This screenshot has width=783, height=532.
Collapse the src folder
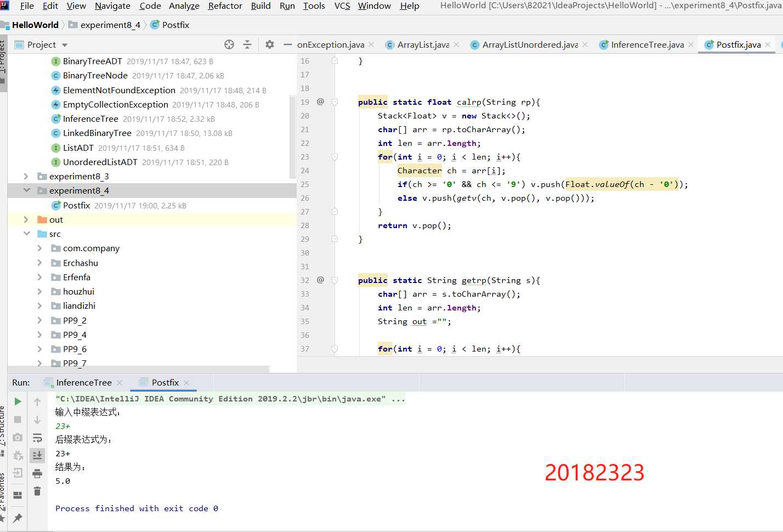point(26,234)
